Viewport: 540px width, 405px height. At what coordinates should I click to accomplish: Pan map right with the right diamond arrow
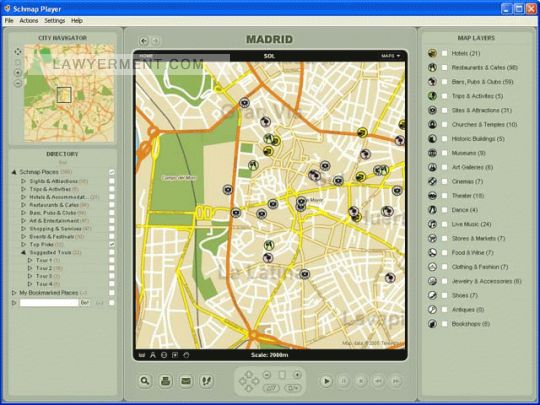click(256, 381)
